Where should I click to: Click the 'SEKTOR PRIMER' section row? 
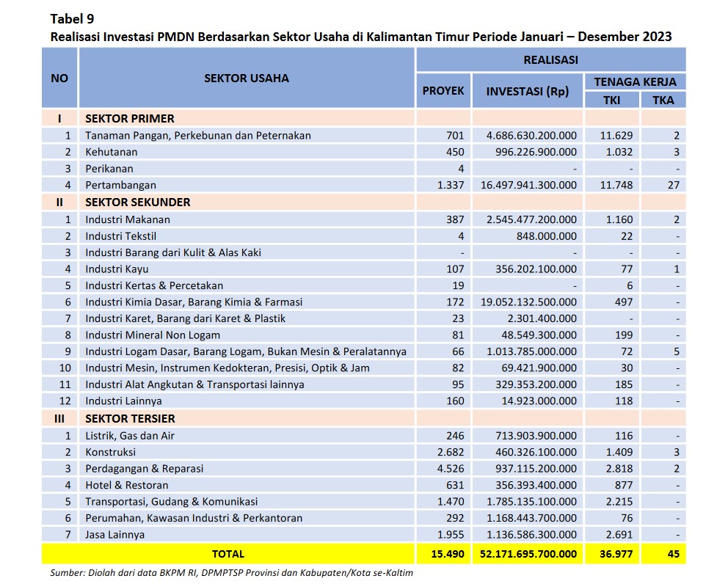coord(363,118)
